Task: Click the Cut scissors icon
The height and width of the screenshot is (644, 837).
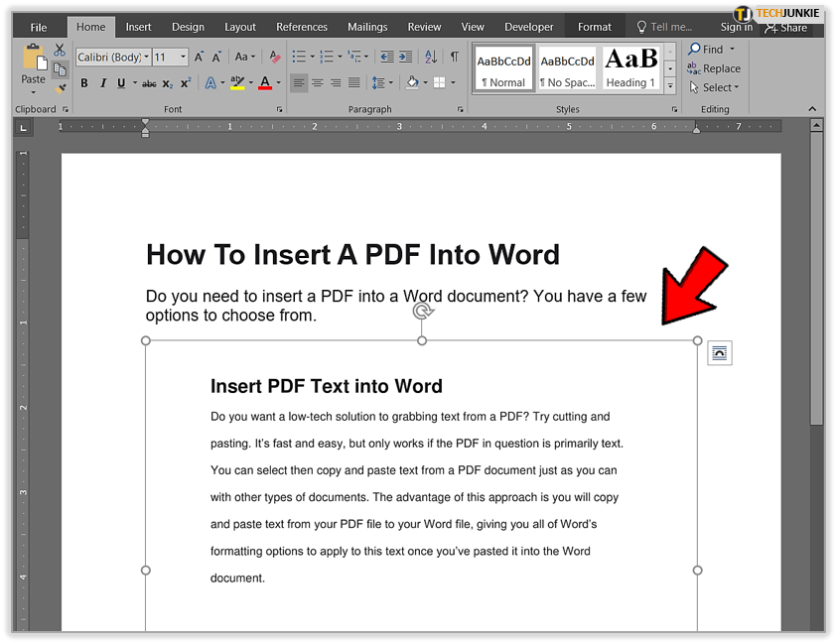Action: (x=60, y=50)
